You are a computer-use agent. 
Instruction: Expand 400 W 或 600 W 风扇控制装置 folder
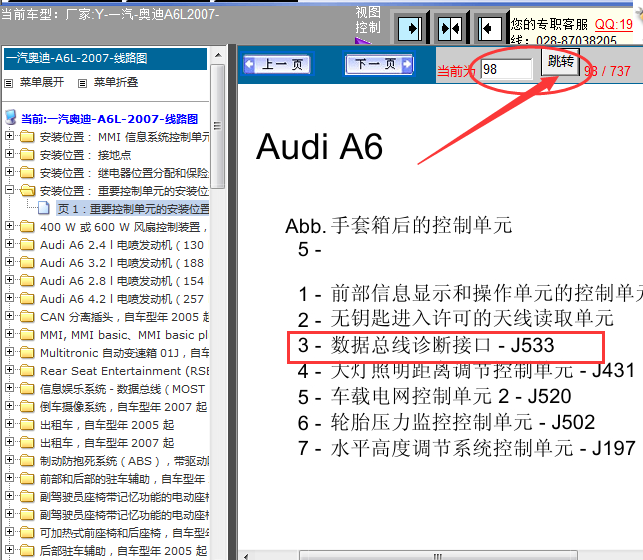9,225
